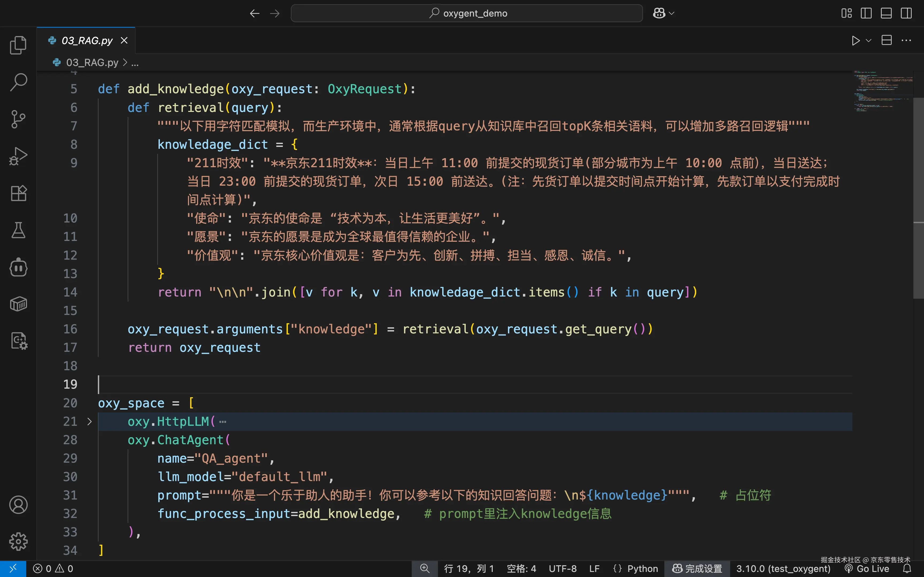Open the Python language mode selector

pos(635,569)
